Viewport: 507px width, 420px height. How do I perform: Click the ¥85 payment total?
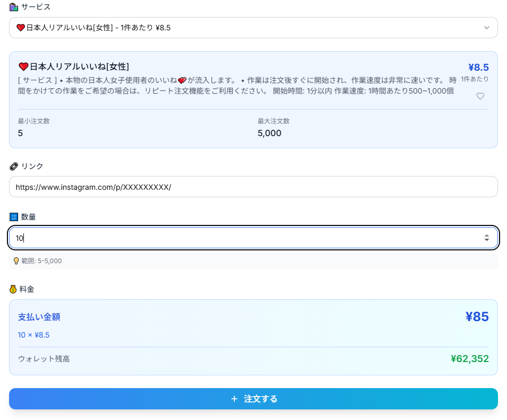(x=477, y=317)
